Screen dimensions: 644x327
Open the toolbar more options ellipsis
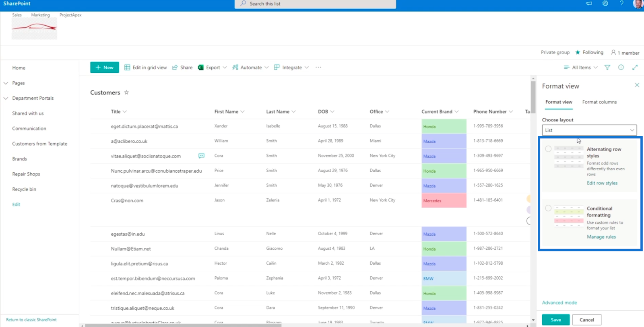click(318, 68)
